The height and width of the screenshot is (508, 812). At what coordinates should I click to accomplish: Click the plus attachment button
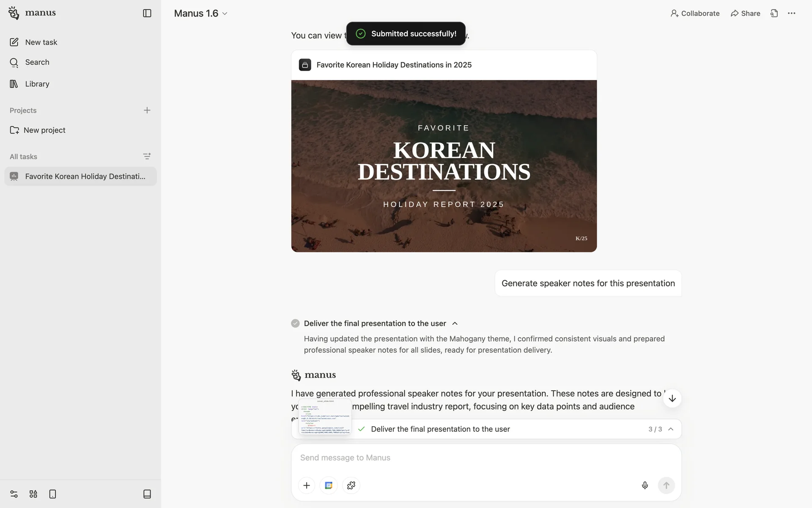click(307, 485)
